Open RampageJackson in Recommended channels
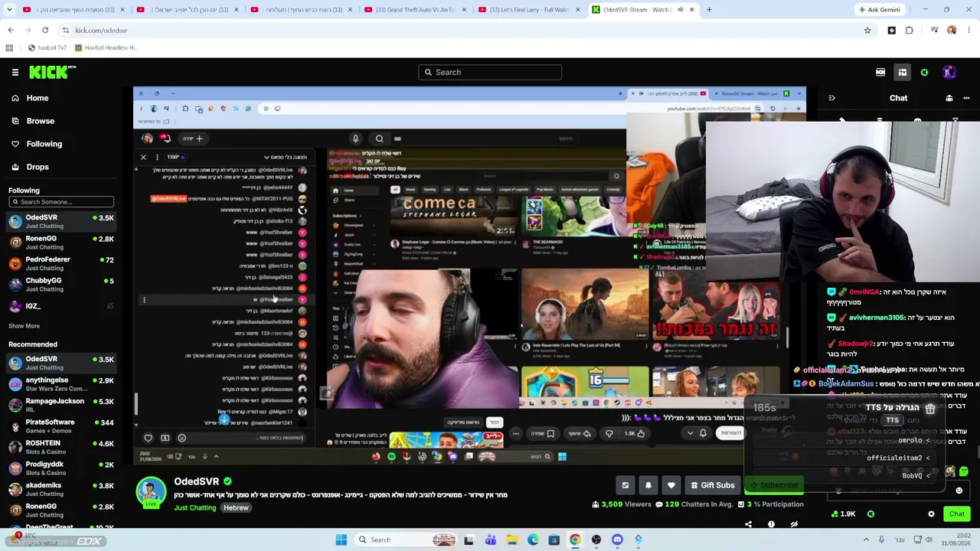The width and height of the screenshot is (980, 551). [61, 405]
